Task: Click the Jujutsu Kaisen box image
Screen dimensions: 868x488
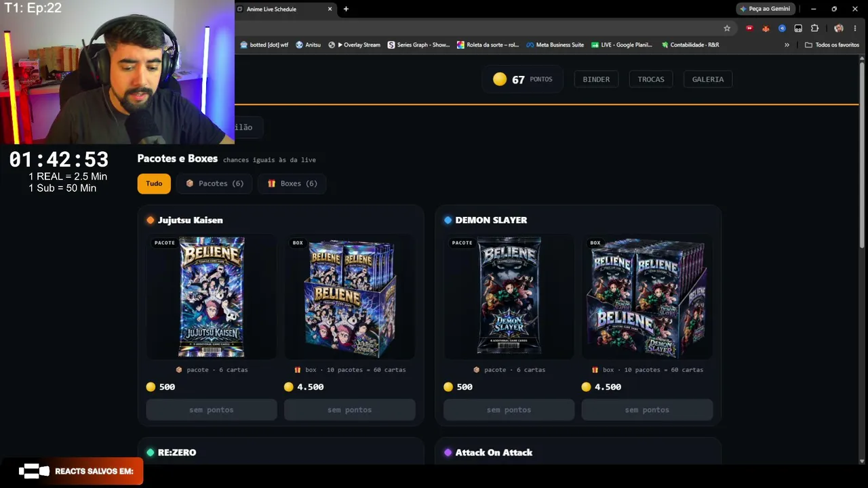Action: (349, 298)
